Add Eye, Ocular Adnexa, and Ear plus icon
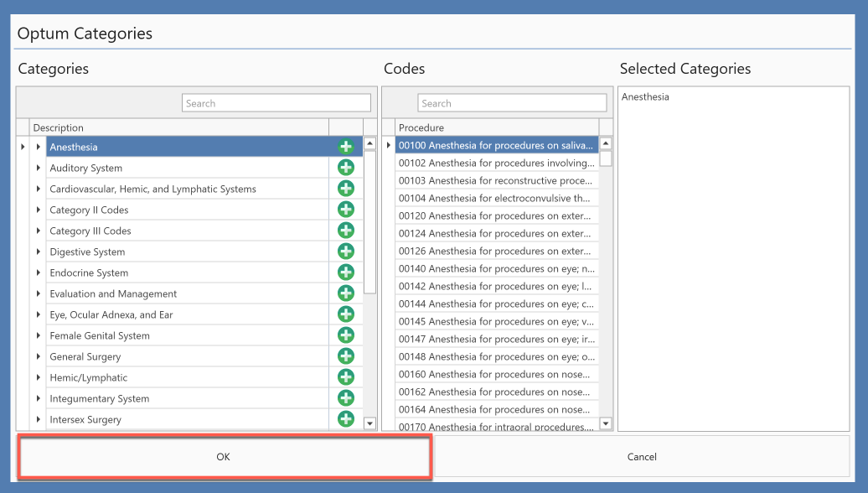Screen dimensions: 868x493 346,314
